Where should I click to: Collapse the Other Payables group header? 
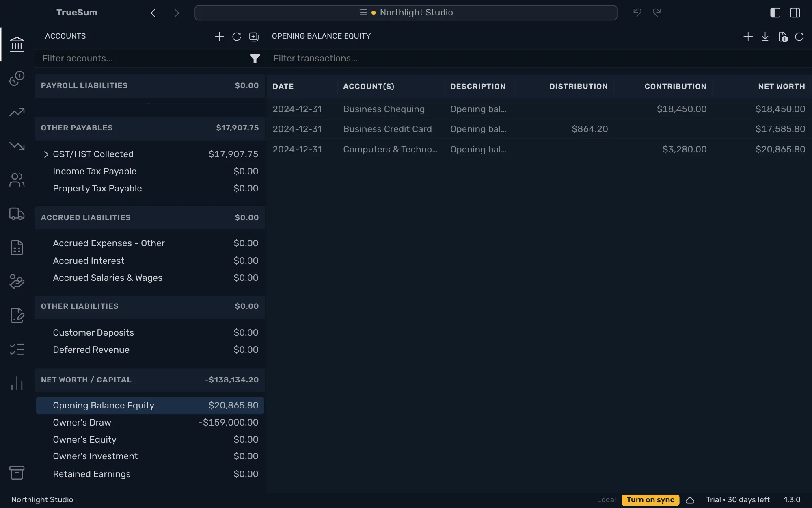[150, 128]
